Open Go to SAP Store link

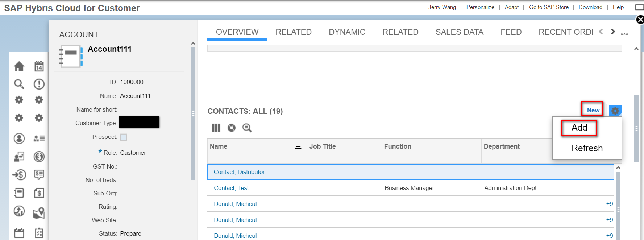[549, 7]
